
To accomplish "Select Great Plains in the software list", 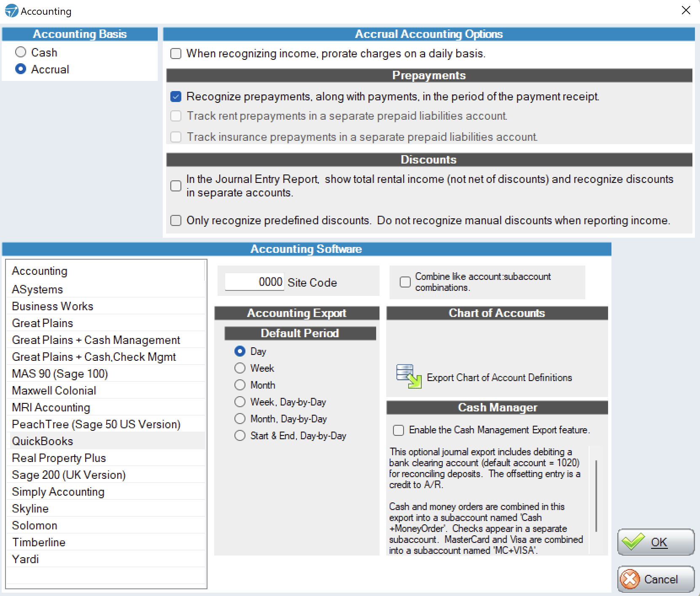I will pos(106,323).
